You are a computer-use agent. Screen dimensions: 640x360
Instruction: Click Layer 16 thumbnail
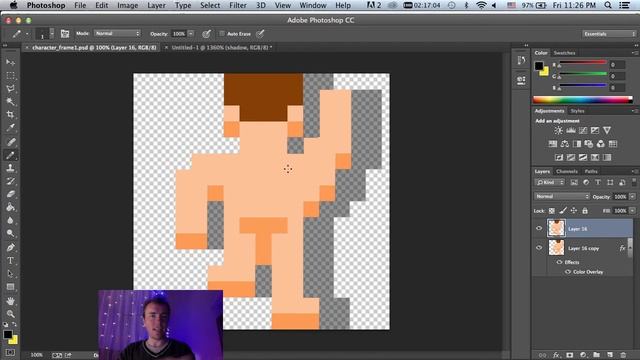point(556,228)
